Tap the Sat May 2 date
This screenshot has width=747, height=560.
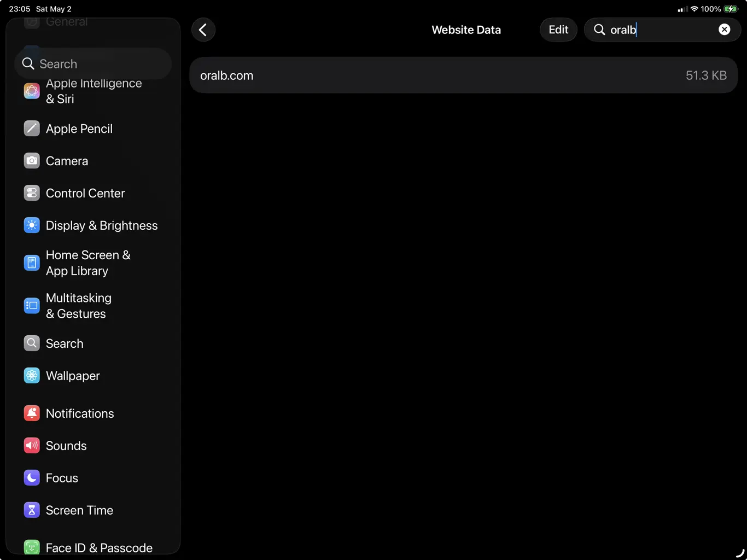pyautogui.click(x=54, y=9)
